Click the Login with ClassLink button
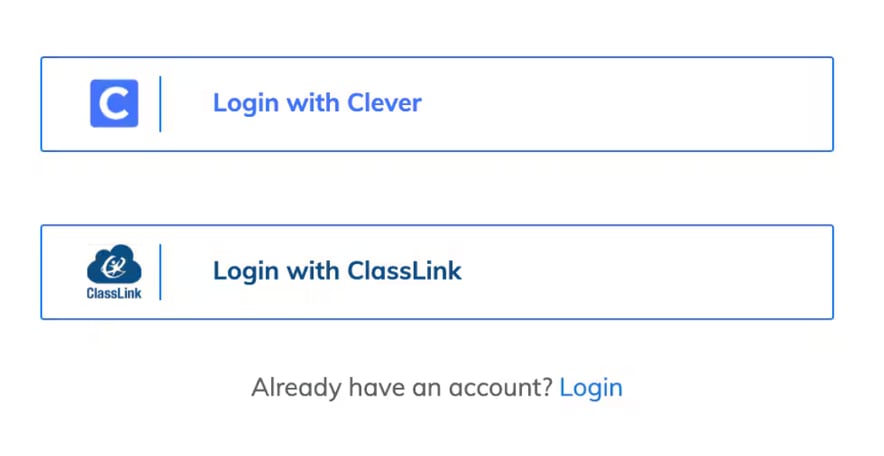884x456 pixels. point(437,272)
